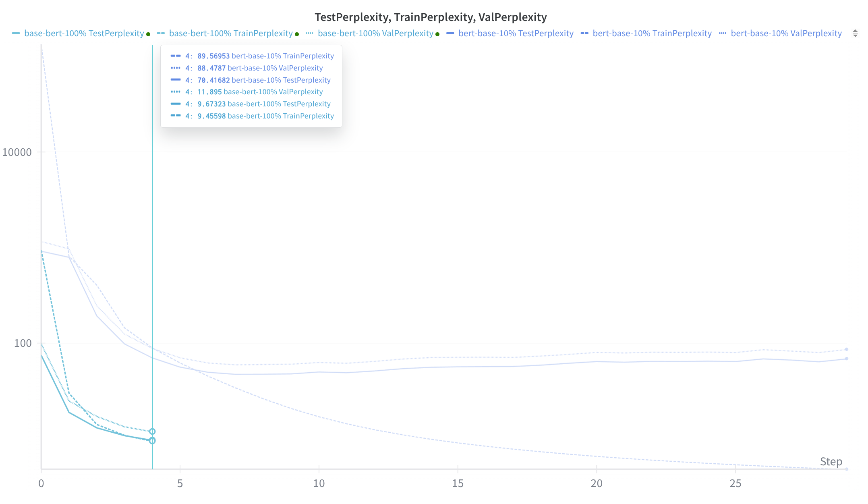The width and height of the screenshot is (868, 504).
Task: Select tooltip row 89.56953 bert-base-10% TrainPerplexity
Action: 252,56
